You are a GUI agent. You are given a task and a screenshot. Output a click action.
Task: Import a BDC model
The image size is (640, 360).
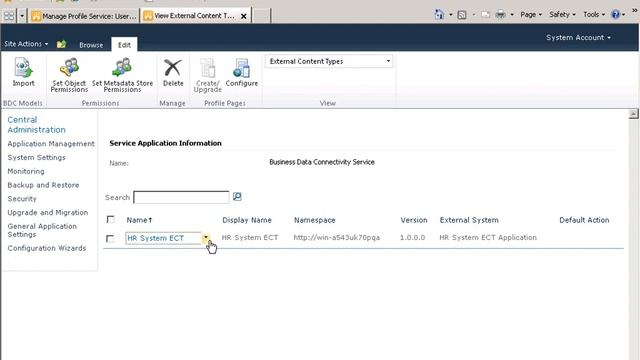(23, 72)
